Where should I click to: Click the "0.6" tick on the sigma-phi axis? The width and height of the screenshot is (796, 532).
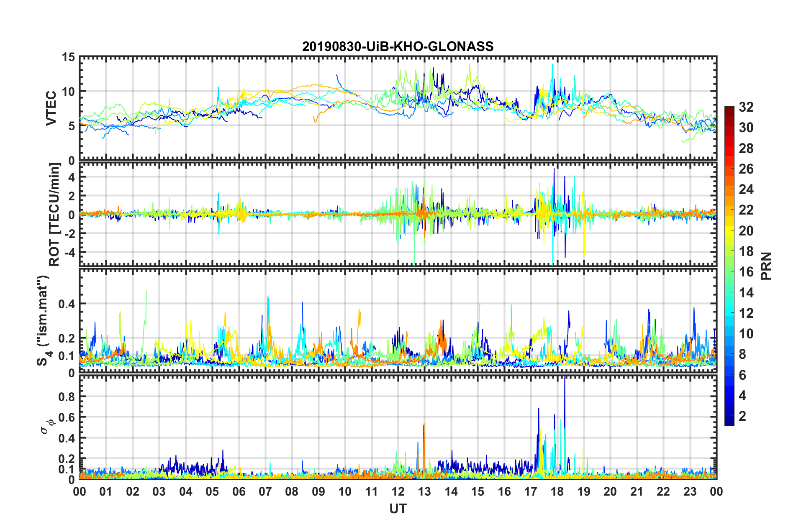67,417
